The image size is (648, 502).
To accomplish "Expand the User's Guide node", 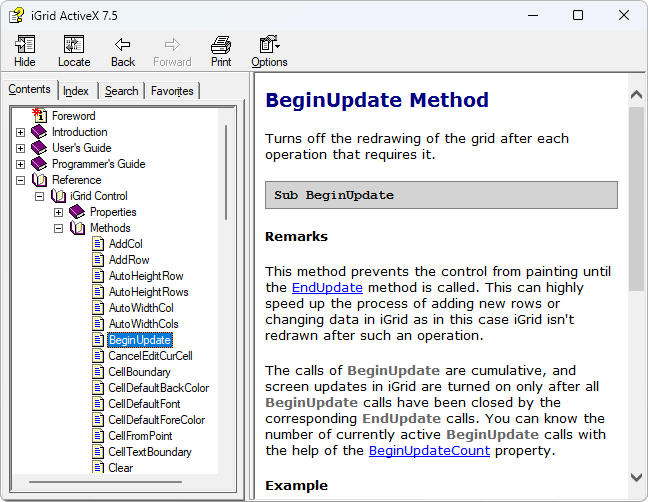I will click(20, 148).
